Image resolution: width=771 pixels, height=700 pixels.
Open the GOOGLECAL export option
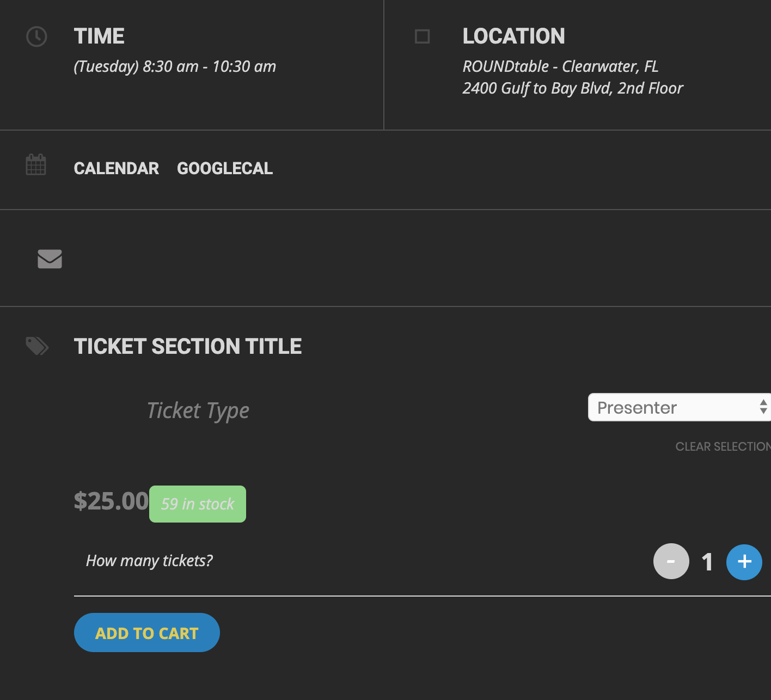coord(224,168)
